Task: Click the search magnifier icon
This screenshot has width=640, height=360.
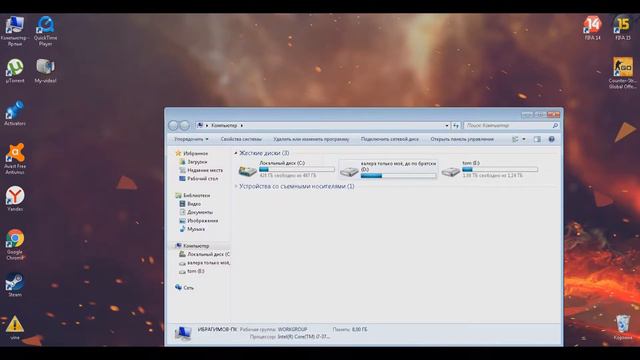Action: point(555,126)
